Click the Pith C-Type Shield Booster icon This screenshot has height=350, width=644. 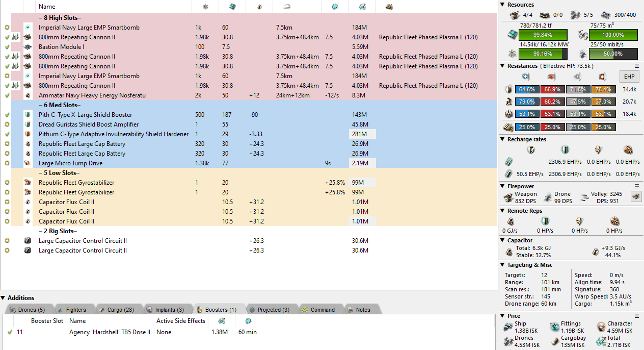(28, 115)
